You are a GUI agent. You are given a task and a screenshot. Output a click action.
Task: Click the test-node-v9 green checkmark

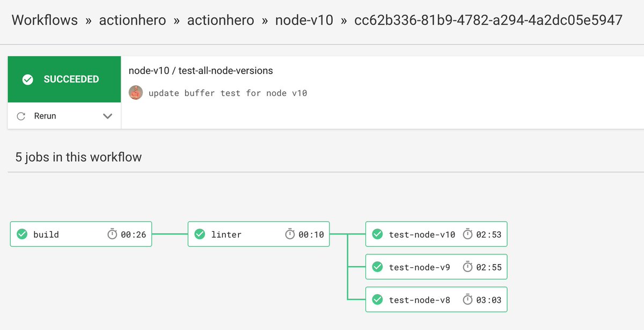pyautogui.click(x=377, y=267)
